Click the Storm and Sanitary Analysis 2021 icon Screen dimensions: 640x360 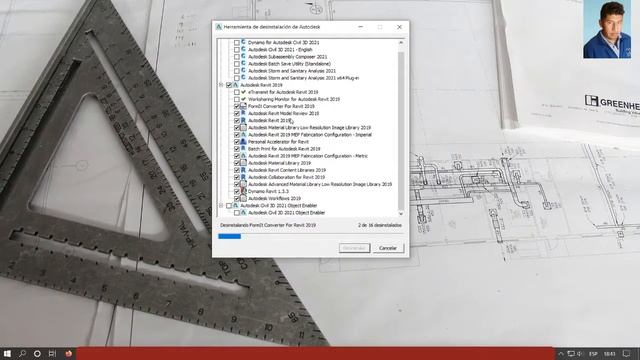point(243,70)
